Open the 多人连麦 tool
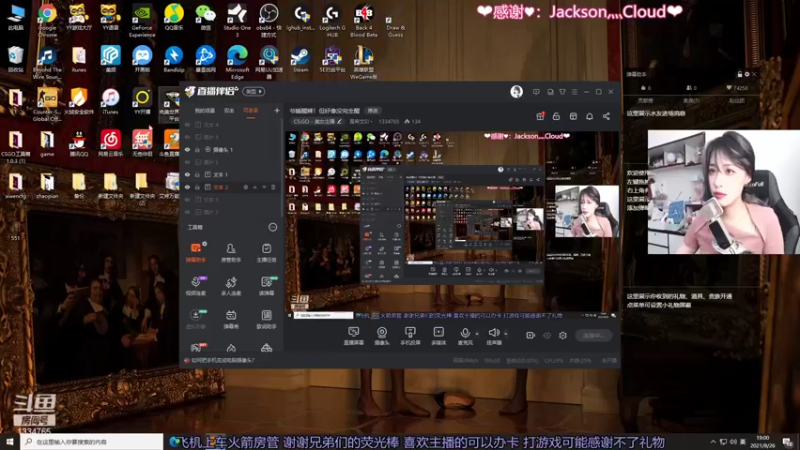 tap(231, 286)
